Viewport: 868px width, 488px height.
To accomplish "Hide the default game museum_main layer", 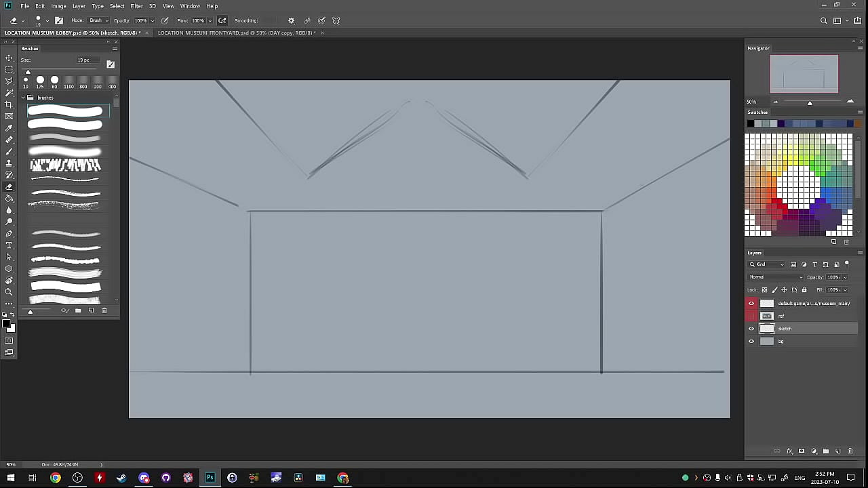I will 751,303.
